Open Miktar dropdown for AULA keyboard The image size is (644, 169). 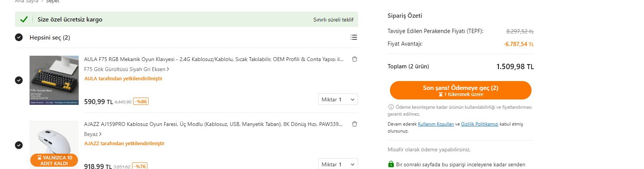[x=338, y=99]
